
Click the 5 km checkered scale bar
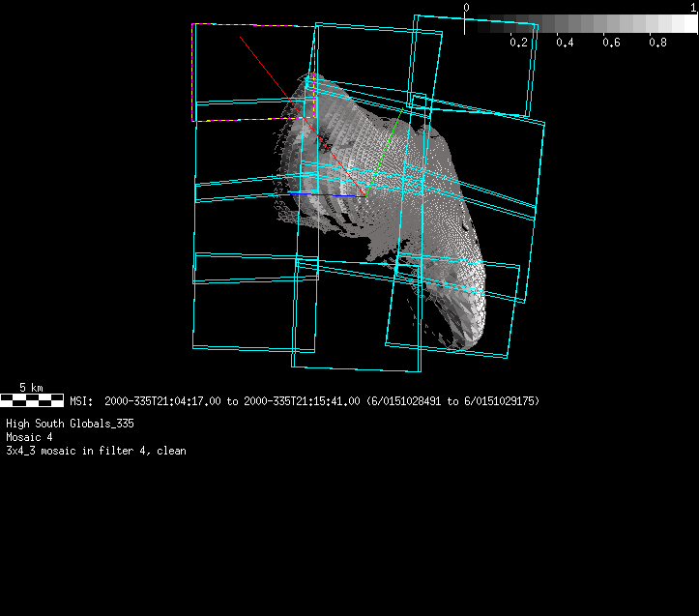[x=32, y=399]
